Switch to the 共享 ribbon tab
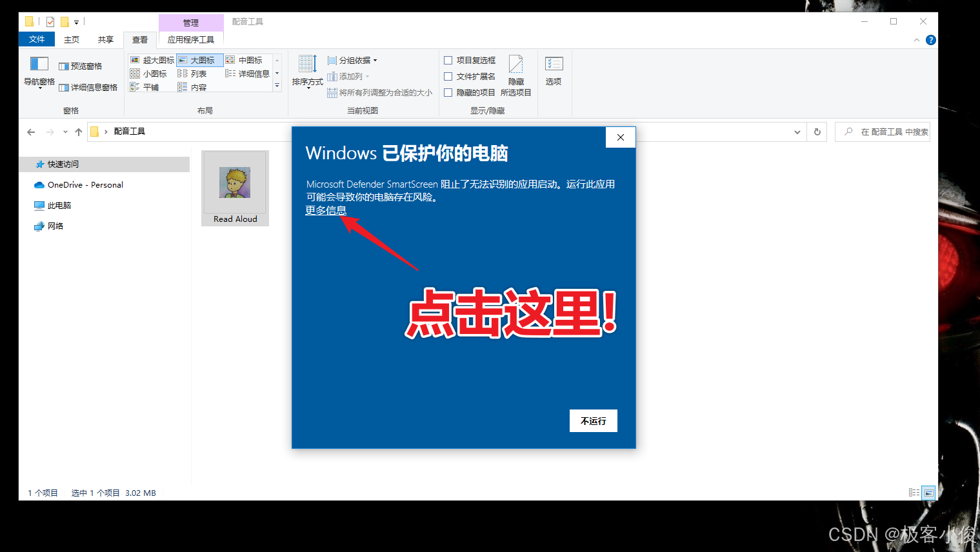The height and width of the screenshot is (552, 980). tap(106, 39)
